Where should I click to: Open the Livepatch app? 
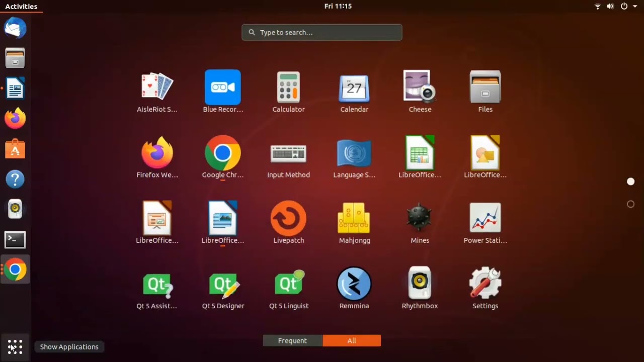coord(288,222)
